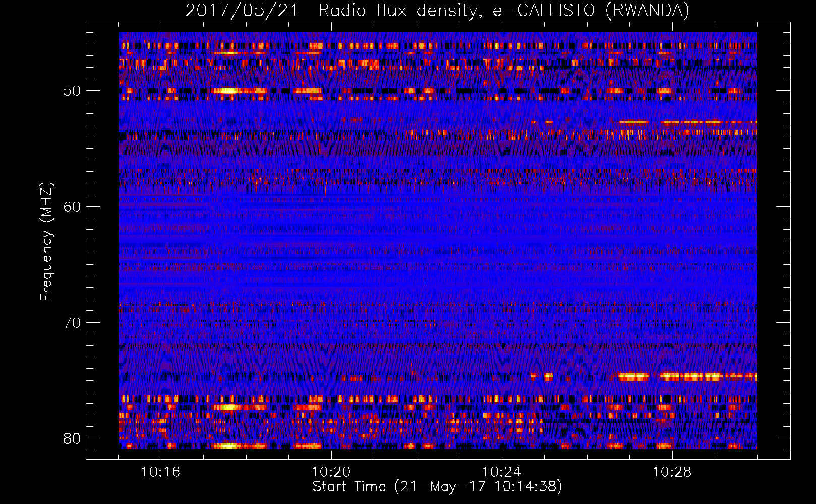Click the Frequency (MHZ) axis label
Screen dimensions: 816x504
(x=46, y=241)
